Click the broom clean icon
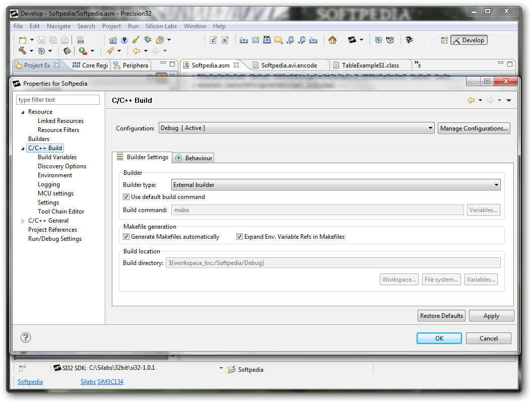The width and height of the screenshot is (532, 403). [136, 40]
